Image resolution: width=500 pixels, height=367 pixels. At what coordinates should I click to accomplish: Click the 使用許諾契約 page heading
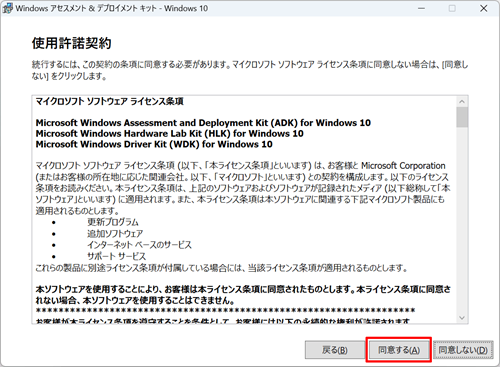[x=71, y=43]
